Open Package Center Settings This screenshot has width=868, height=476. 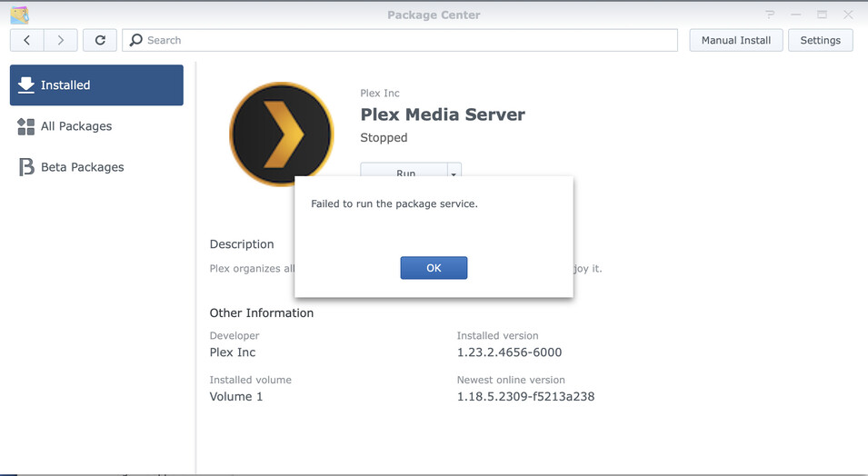click(820, 40)
